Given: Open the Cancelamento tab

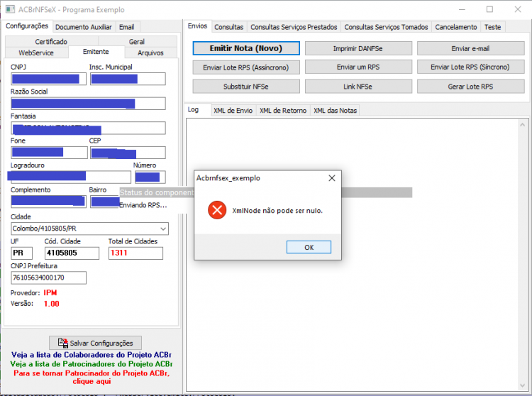Looking at the screenshot, I should [x=456, y=27].
